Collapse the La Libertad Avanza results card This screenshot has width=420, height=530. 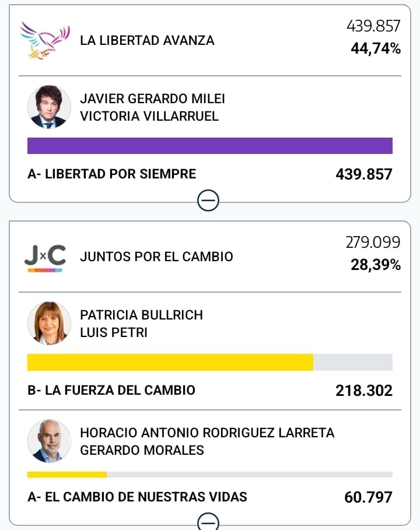point(209,201)
